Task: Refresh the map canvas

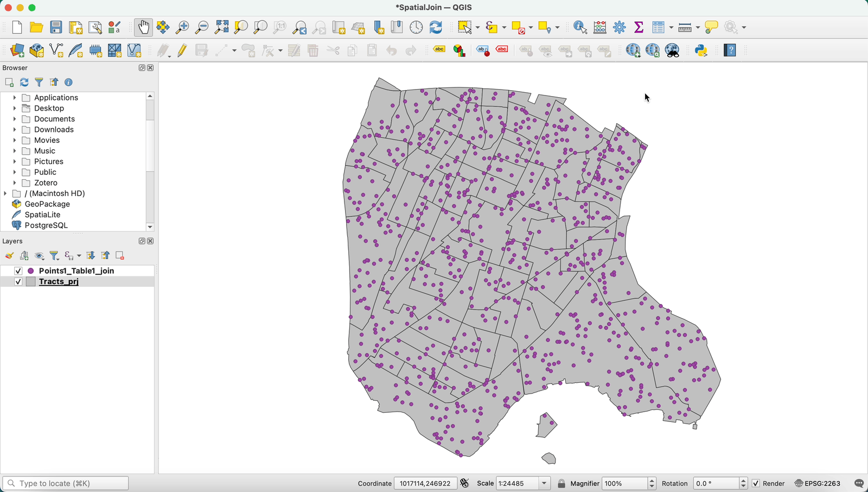Action: [436, 27]
